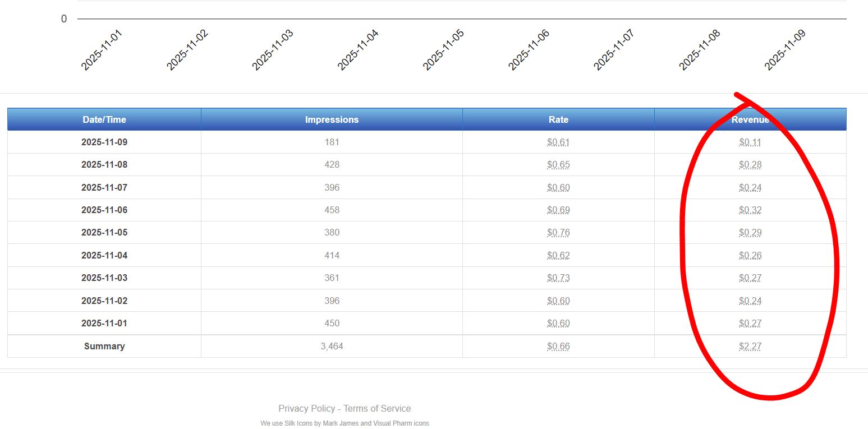This screenshot has height=429, width=868.
Task: Select the $0.69 rate value
Action: 558,210
